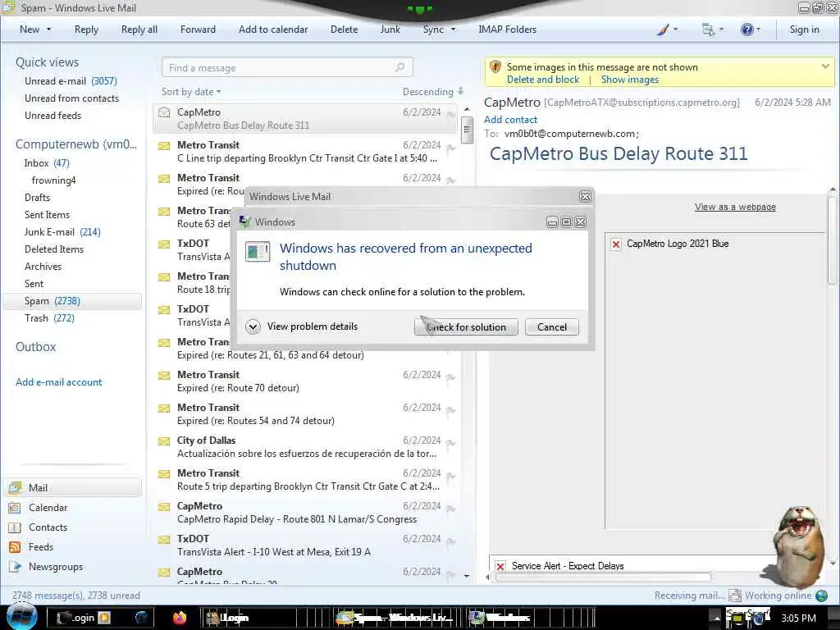The image size is (840, 630).
Task: Click the envelope icon for CapMetro Rapid Delay Route 801
Action: [164, 507]
